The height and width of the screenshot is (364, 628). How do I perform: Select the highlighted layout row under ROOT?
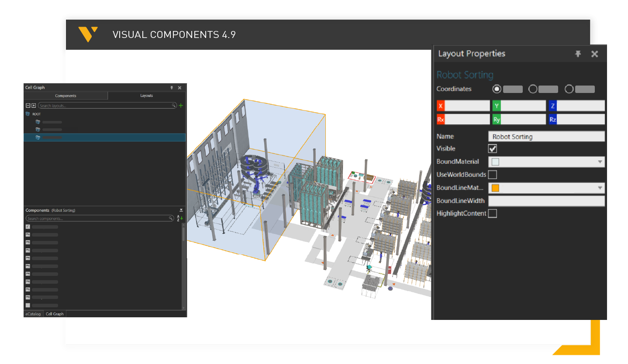point(104,137)
